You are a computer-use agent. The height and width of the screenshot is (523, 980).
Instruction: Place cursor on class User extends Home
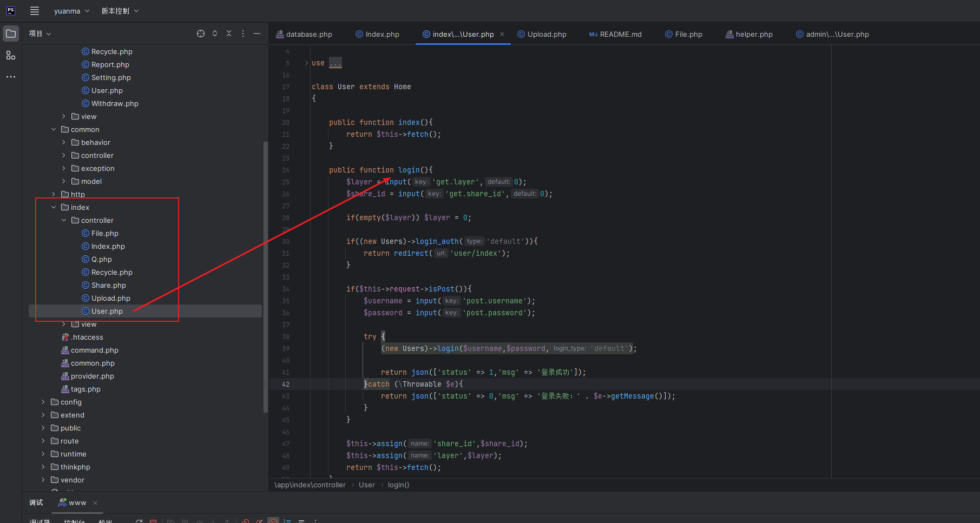pos(361,87)
